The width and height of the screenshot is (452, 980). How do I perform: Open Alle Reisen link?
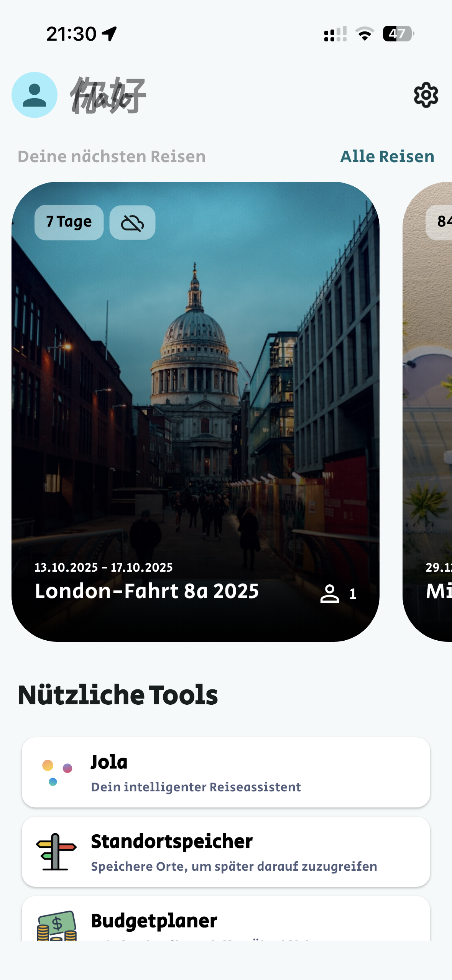387,156
